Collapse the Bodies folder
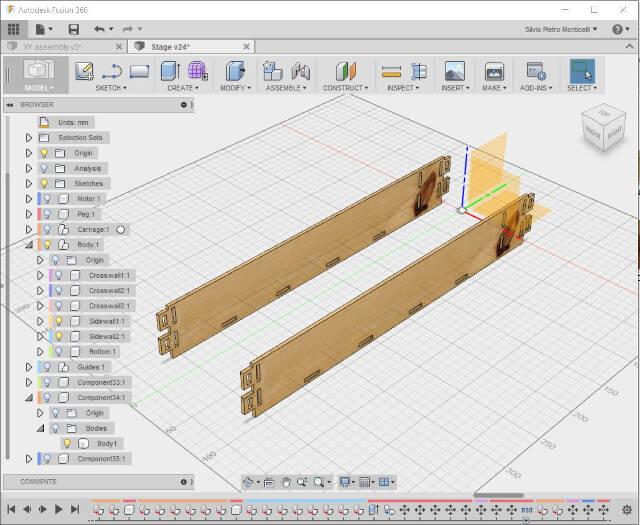Screen dimensions: 640x525 point(40,428)
